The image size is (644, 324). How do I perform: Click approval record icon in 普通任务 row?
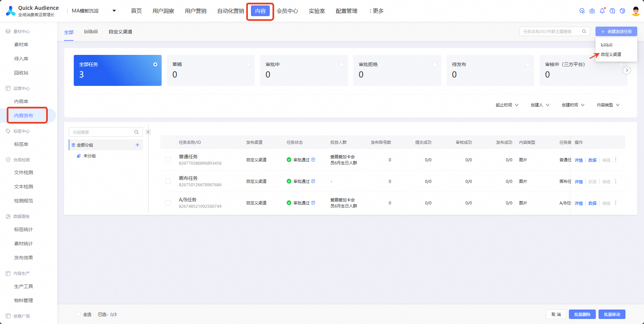tap(313, 160)
